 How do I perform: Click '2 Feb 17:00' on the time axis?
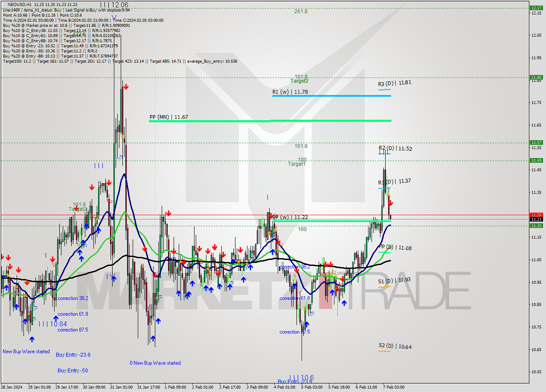tap(230, 387)
